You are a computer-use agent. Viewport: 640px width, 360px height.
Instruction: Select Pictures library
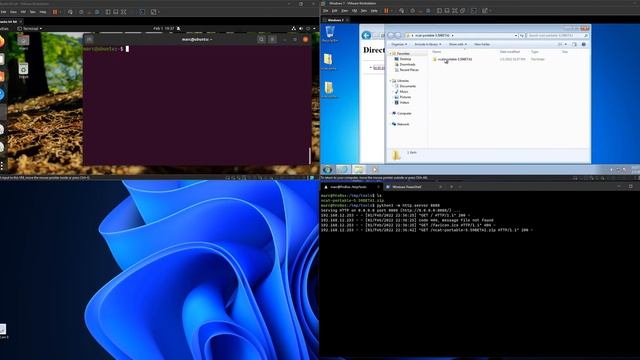[402, 97]
